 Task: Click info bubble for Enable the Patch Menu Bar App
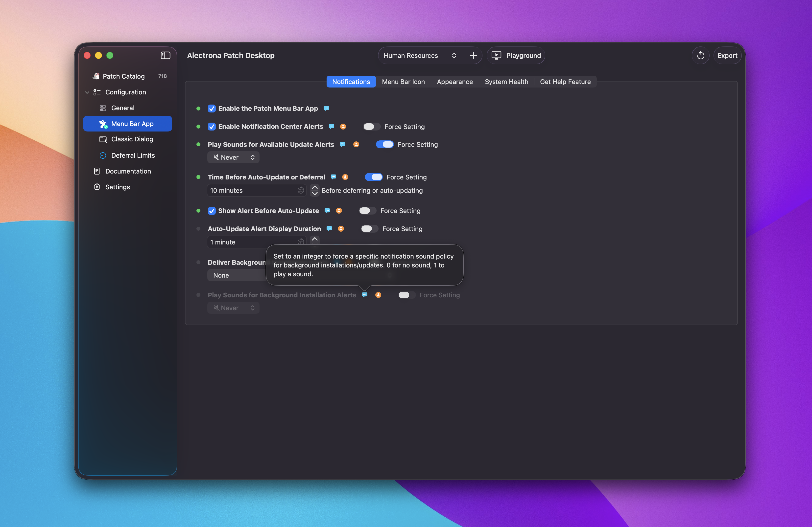[x=326, y=109]
